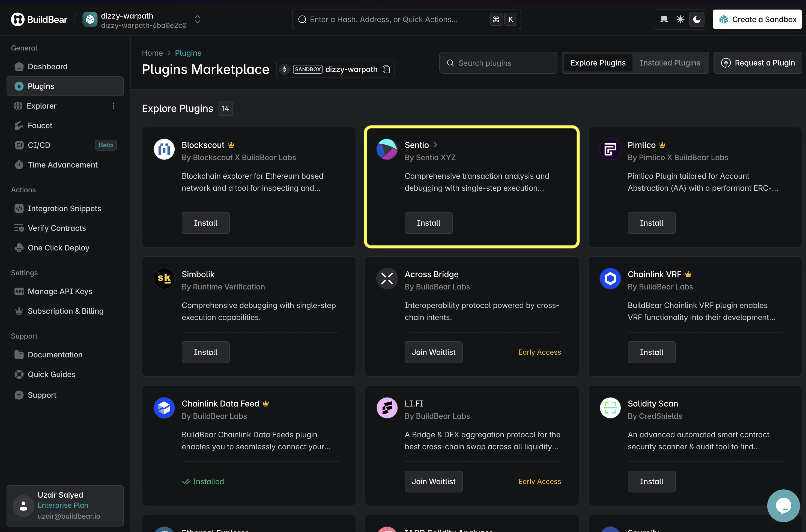Open Integration Snippets
The image size is (806, 532).
[65, 208]
